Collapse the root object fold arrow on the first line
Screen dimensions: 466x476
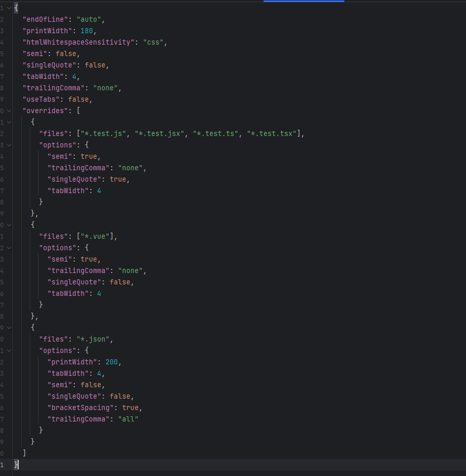point(9,8)
